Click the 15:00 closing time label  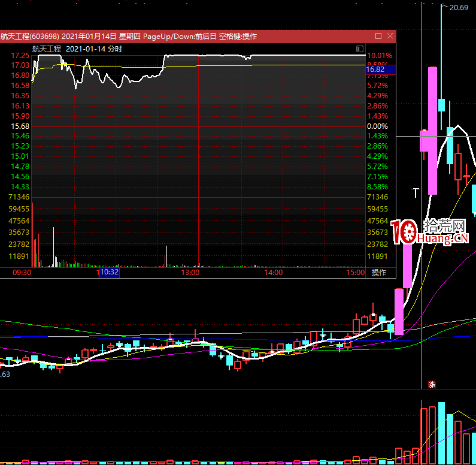356,273
